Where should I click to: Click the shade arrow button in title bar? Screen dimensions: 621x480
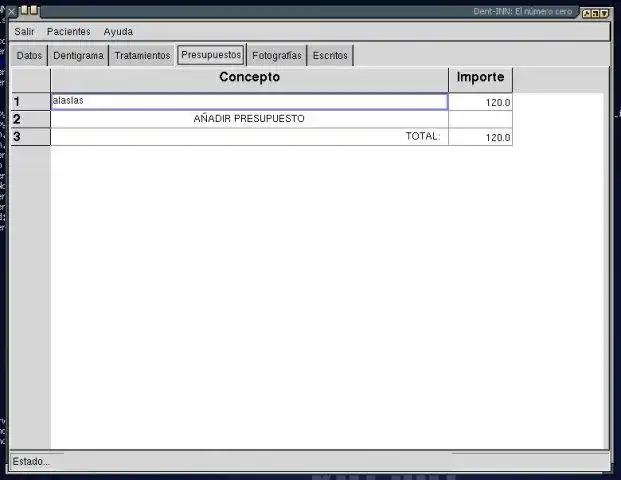[x=604, y=14]
